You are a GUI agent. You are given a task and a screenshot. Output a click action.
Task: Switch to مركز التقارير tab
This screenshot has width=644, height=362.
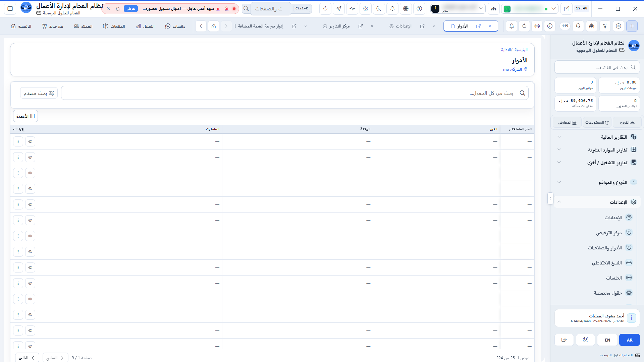(336, 26)
